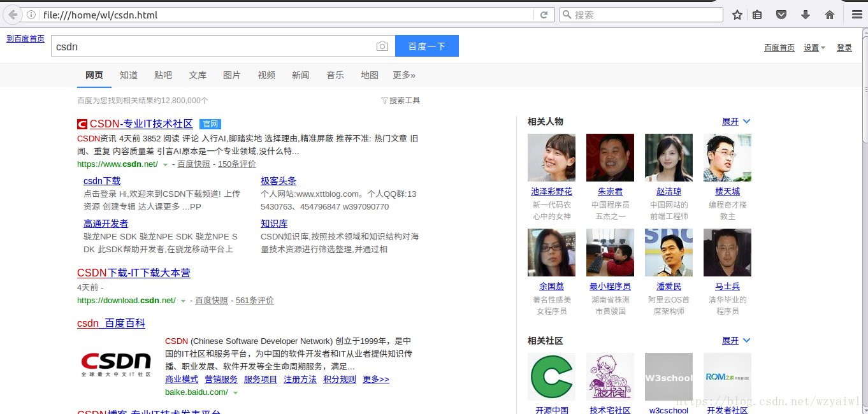Viewport: 868px width, 414px height.
Task: Open the 楼天城 portrait thumbnail
Action: point(727,157)
